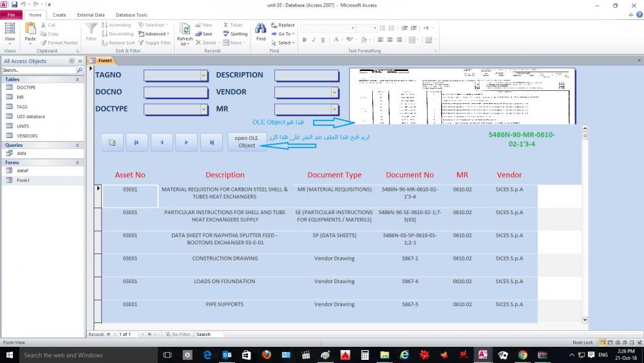
Task: Open the VENDORS table
Action: (26, 135)
